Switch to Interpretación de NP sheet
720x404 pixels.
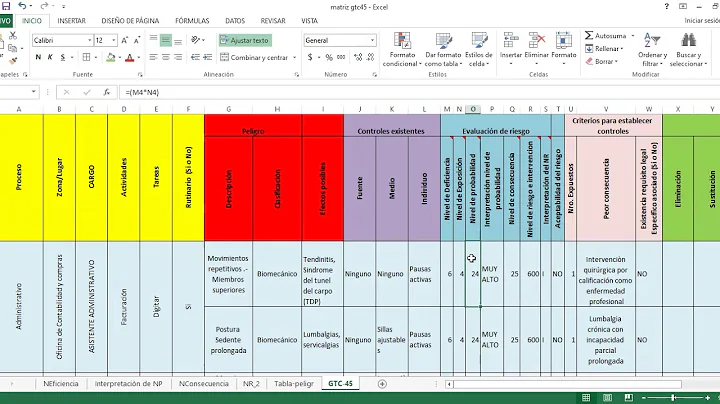[x=128, y=384]
